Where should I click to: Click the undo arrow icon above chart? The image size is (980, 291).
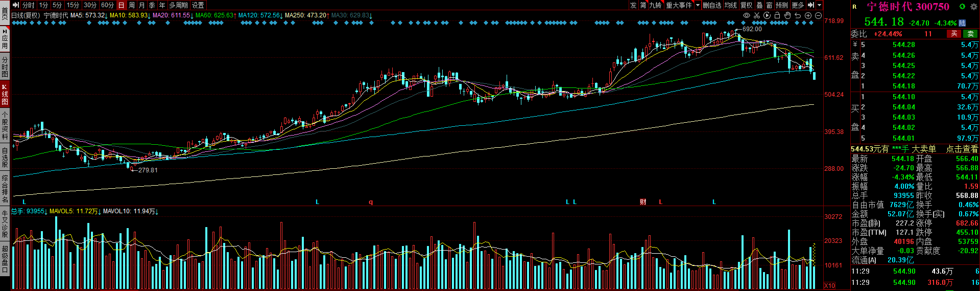click(798, 16)
